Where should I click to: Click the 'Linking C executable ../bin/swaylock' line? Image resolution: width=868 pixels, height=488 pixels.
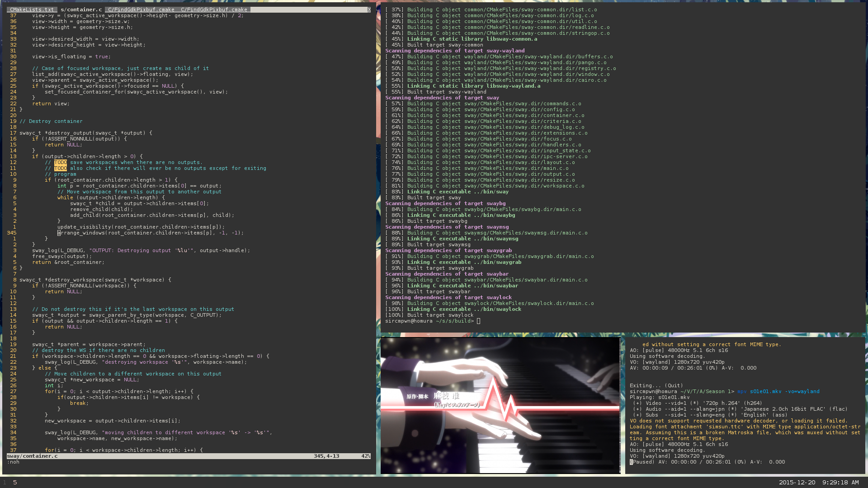pyautogui.click(x=464, y=309)
